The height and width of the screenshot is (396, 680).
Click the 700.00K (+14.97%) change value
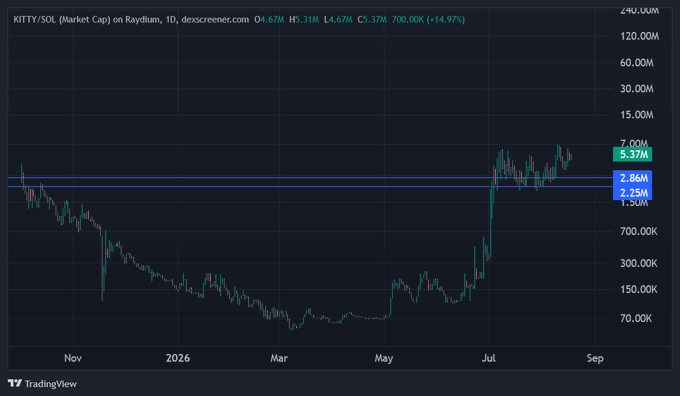428,20
